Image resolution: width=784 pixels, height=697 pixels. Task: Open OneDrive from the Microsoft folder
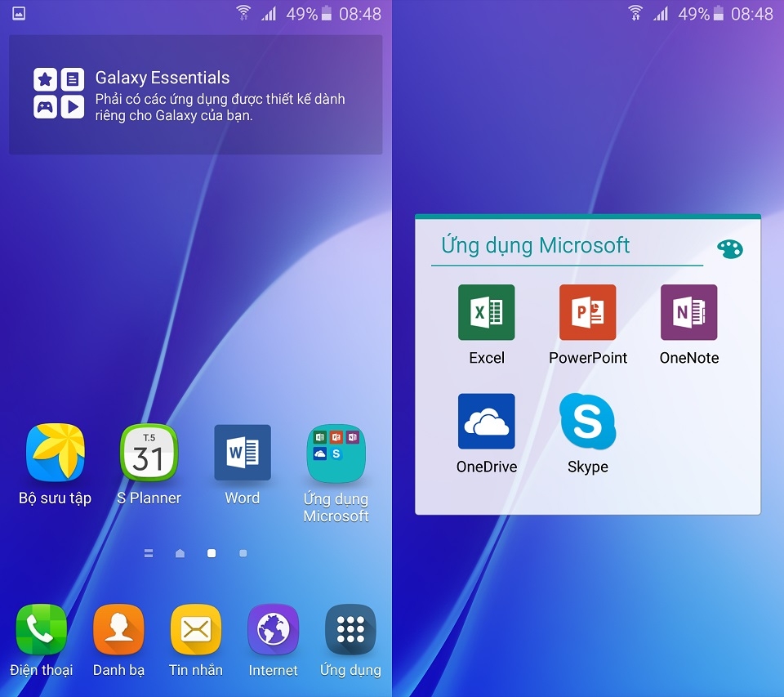(x=487, y=422)
